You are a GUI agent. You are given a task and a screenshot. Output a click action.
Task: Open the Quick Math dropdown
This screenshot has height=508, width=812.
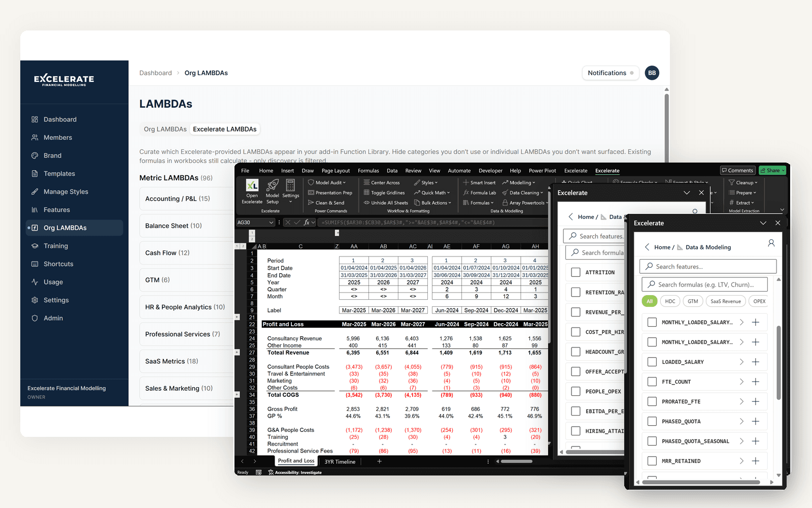(432, 193)
